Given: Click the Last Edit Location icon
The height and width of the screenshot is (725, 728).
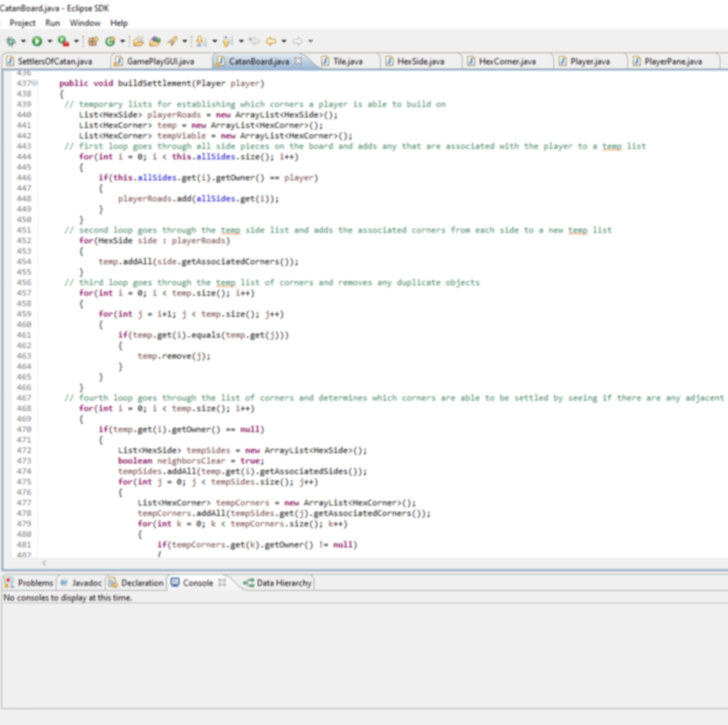Looking at the screenshot, I should click(x=254, y=41).
